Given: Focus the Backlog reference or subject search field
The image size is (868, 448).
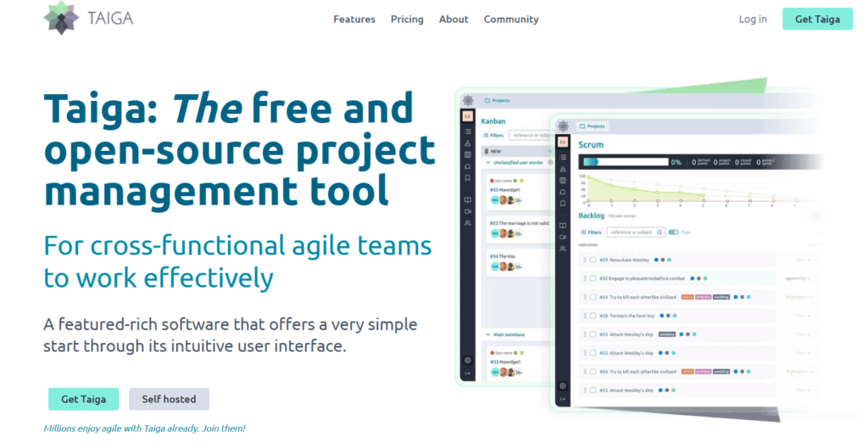Looking at the screenshot, I should [631, 232].
